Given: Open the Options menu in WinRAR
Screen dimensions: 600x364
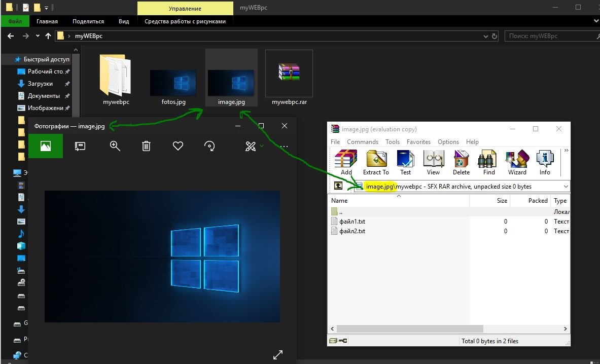Looking at the screenshot, I should (x=448, y=142).
